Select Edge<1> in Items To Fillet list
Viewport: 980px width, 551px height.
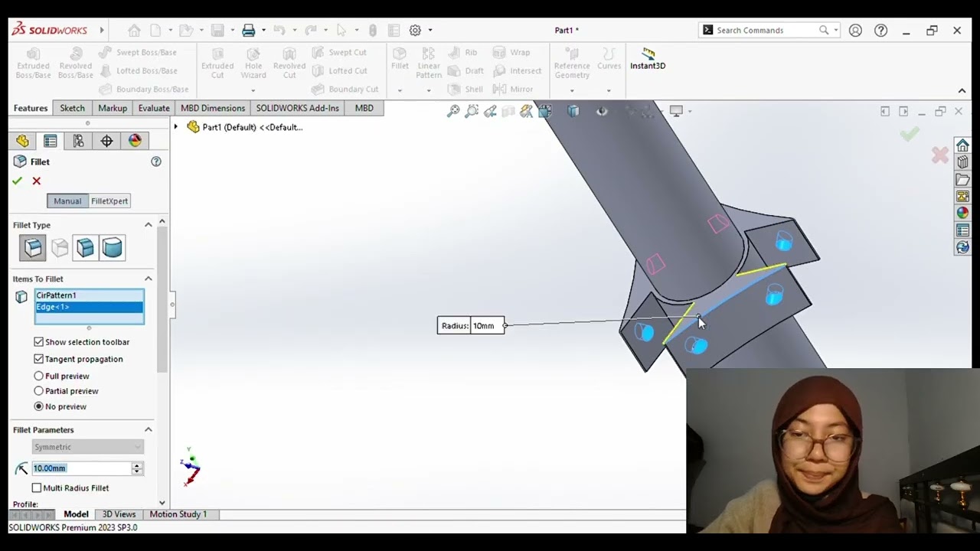click(89, 307)
